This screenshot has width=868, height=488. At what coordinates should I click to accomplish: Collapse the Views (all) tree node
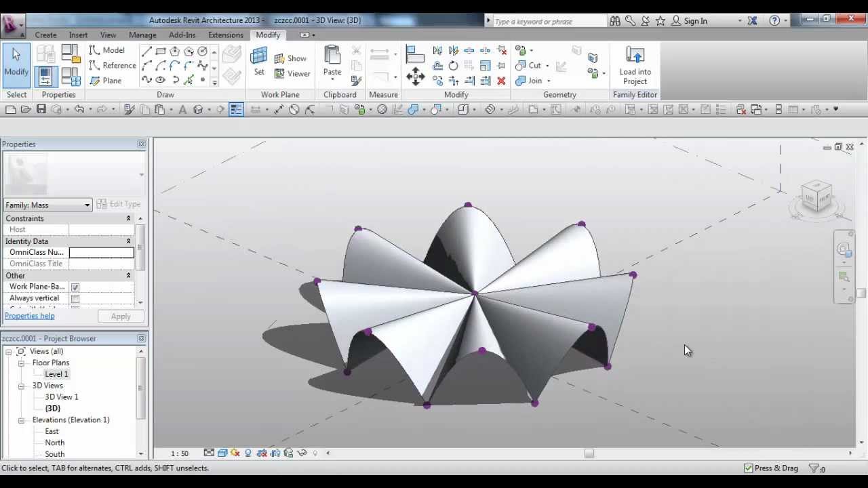(x=8, y=351)
